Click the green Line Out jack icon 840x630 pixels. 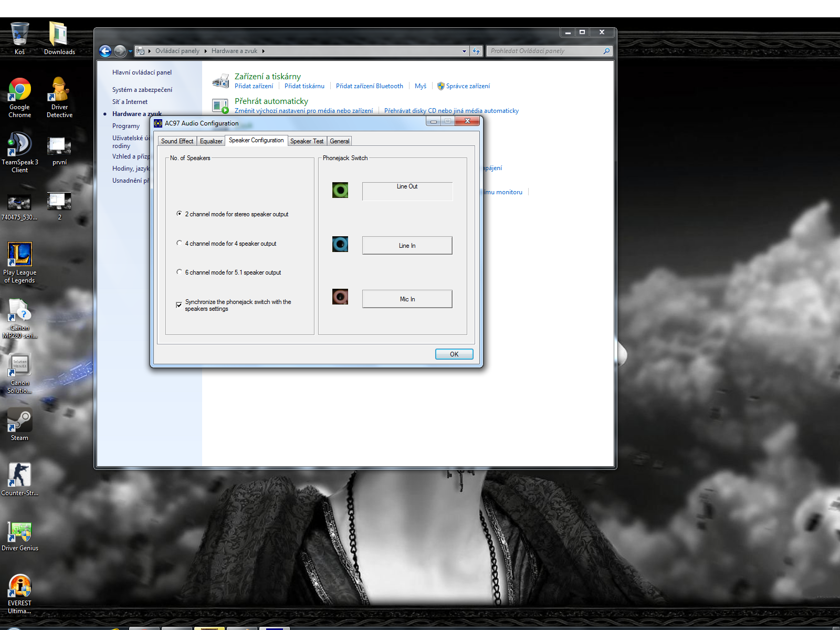pos(340,190)
